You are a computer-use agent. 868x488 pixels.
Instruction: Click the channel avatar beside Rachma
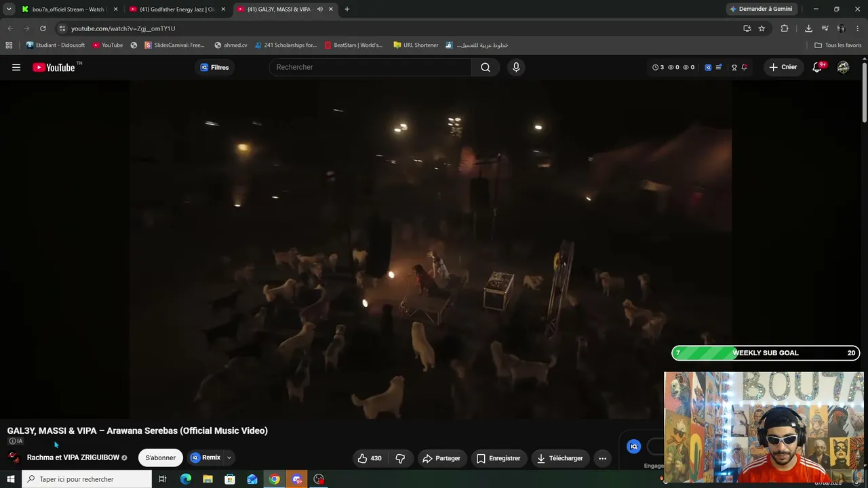[x=14, y=457]
